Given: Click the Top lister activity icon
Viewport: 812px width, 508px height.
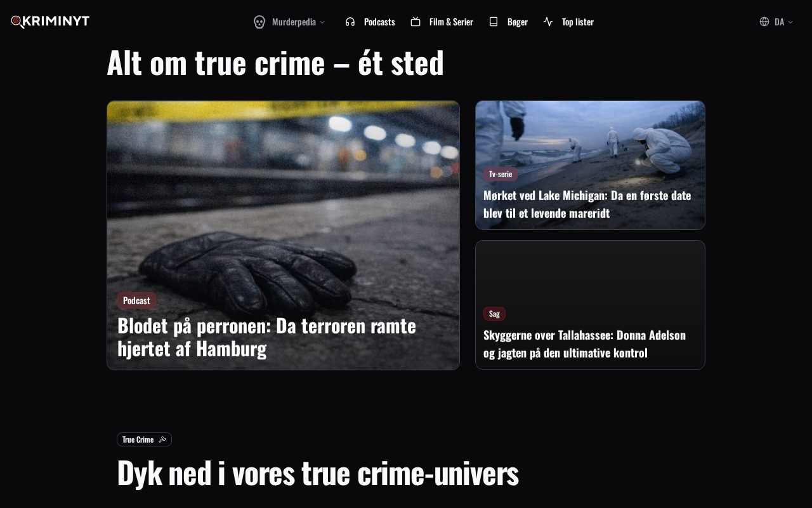Looking at the screenshot, I should [548, 22].
